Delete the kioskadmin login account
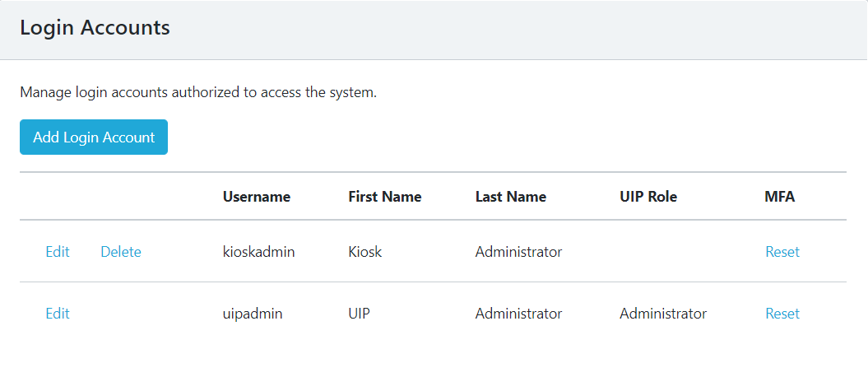The height and width of the screenshot is (377, 868). coord(121,252)
